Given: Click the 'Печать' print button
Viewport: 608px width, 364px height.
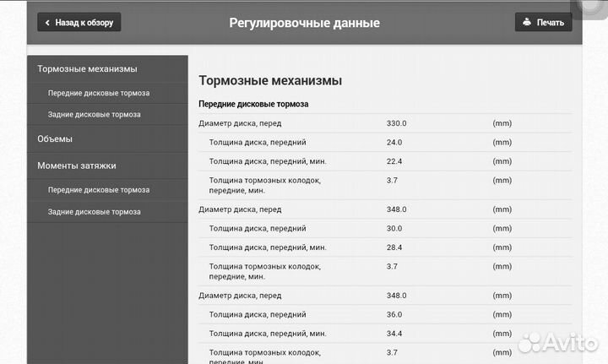Looking at the screenshot, I should point(543,22).
